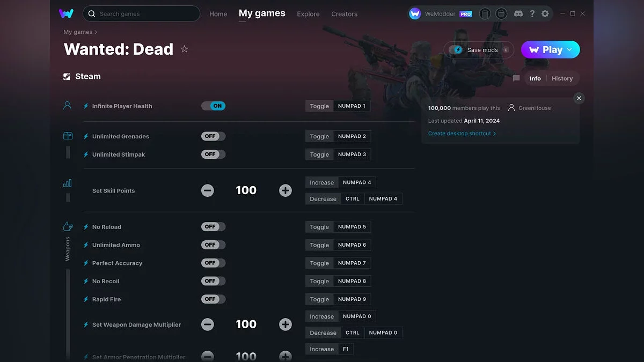Click NUMPAD 2 hotkey for Unlimited Grenades
Screen dimensions: 644x362
tap(352, 136)
